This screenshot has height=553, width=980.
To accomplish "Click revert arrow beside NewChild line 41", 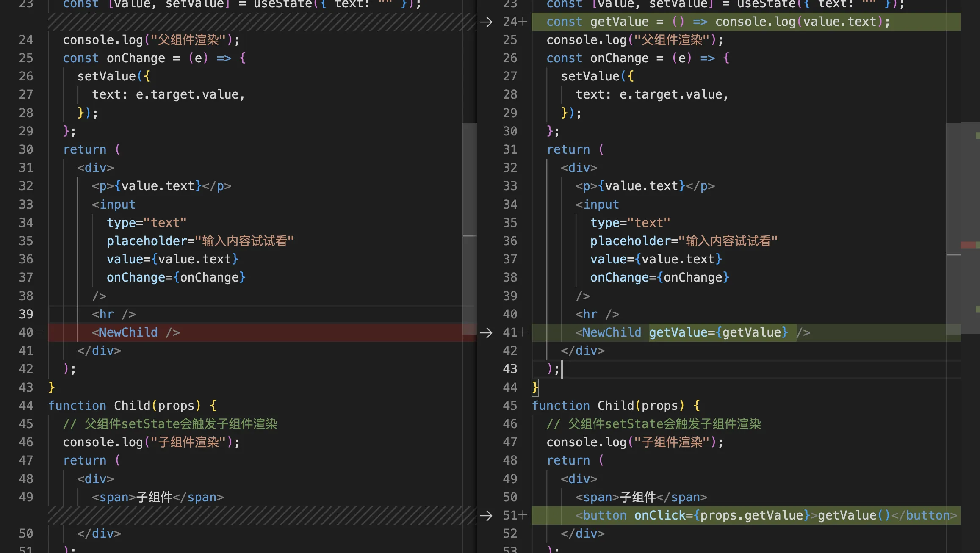I will point(486,332).
